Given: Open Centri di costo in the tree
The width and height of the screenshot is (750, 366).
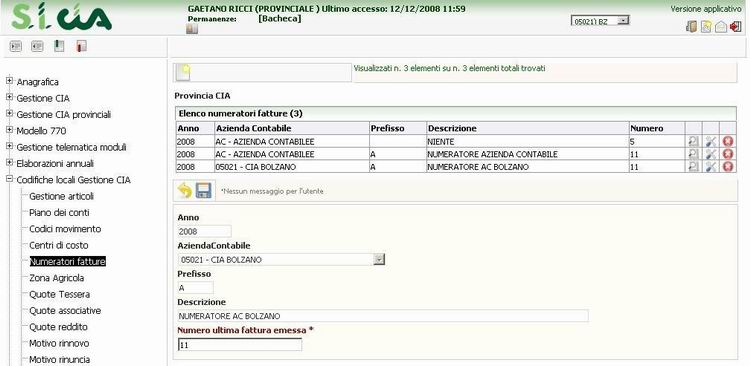Looking at the screenshot, I should pyautogui.click(x=59, y=245).
